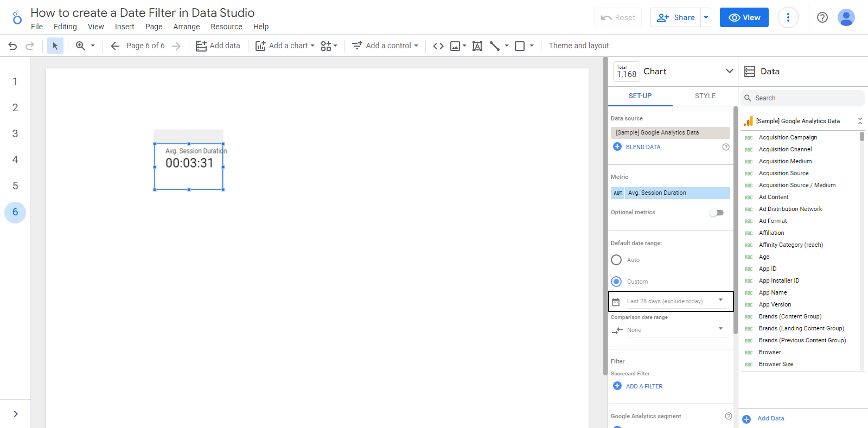Click the URL embed code icon
This screenshot has width=868, height=428.
point(438,46)
